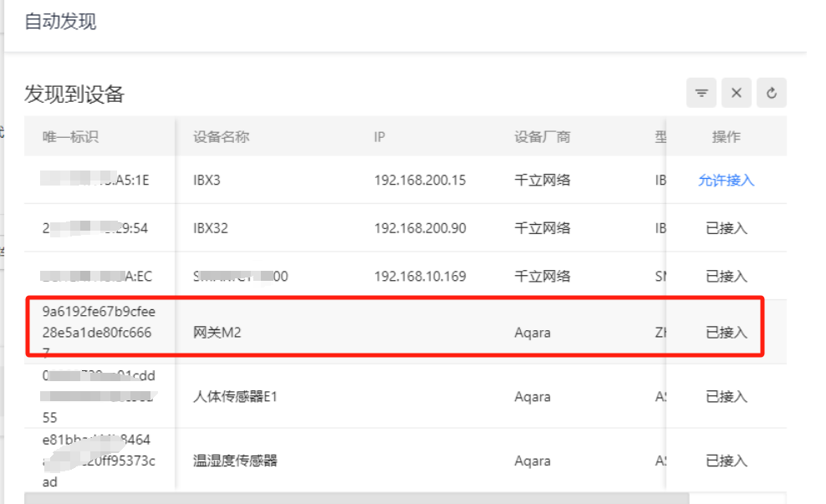Screen dimensions: 826x504
Task: Click 已接入 for 温湿度传感器
Action: click(x=726, y=461)
